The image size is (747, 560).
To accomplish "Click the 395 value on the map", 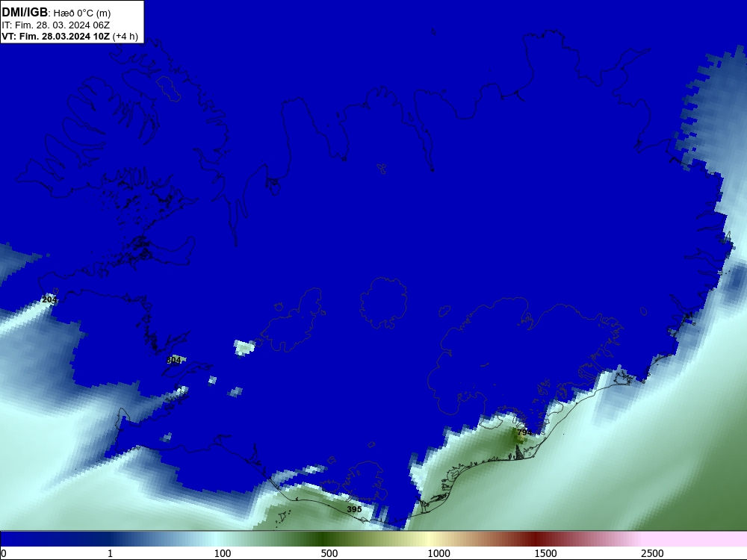I will click(x=354, y=509).
